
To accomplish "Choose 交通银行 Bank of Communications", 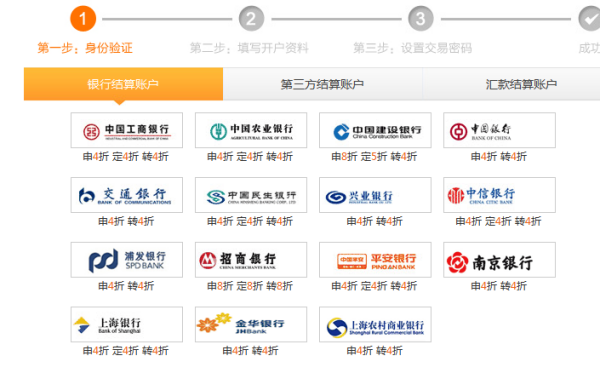I will click(127, 195).
